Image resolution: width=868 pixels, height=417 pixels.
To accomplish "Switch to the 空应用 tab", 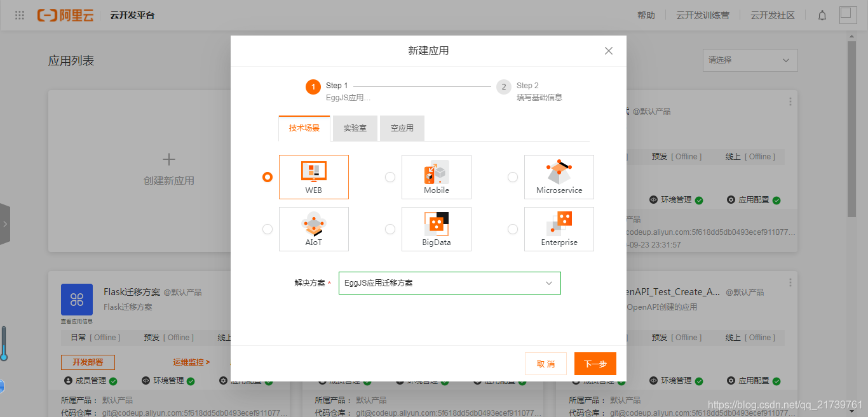I will point(402,128).
